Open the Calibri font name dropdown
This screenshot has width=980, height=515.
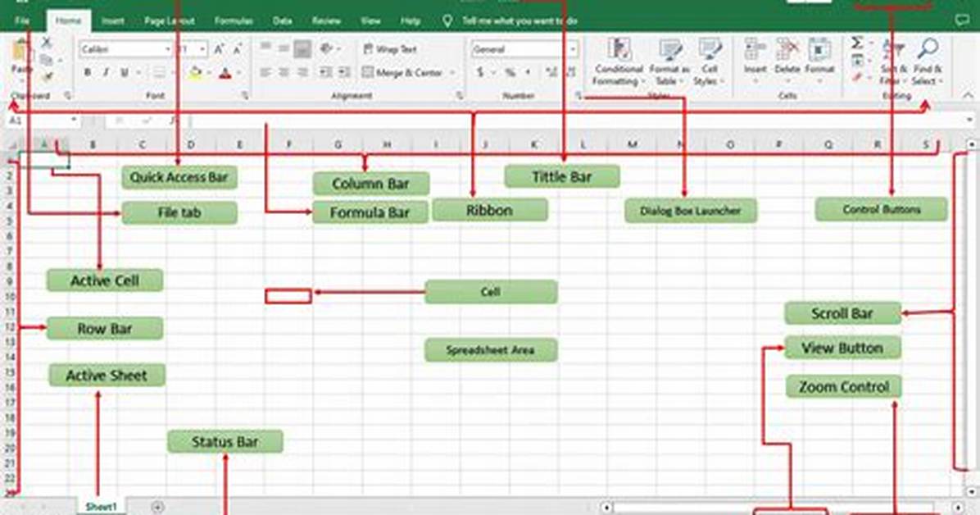(167, 49)
